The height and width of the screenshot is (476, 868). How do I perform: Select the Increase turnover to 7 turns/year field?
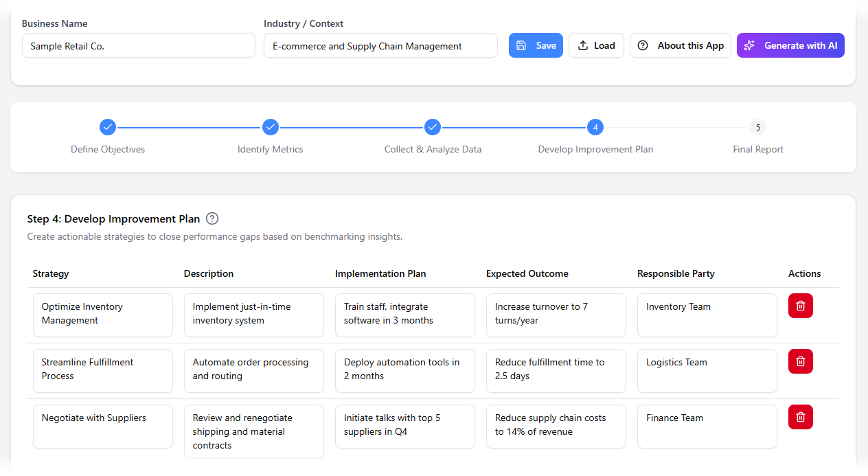(556, 315)
